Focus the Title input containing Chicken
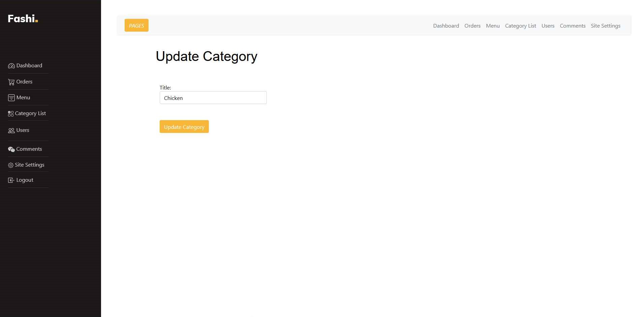The width and height of the screenshot is (644, 317). (213, 98)
